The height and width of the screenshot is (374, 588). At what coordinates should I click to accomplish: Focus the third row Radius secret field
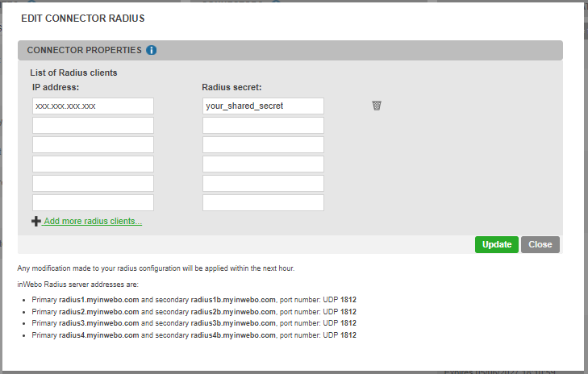[263, 144]
